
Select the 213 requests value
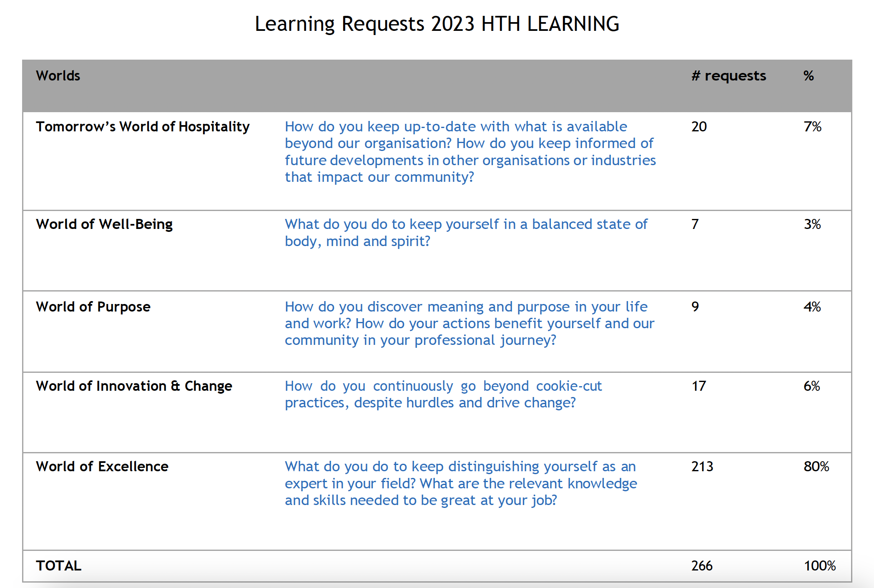[x=702, y=466]
